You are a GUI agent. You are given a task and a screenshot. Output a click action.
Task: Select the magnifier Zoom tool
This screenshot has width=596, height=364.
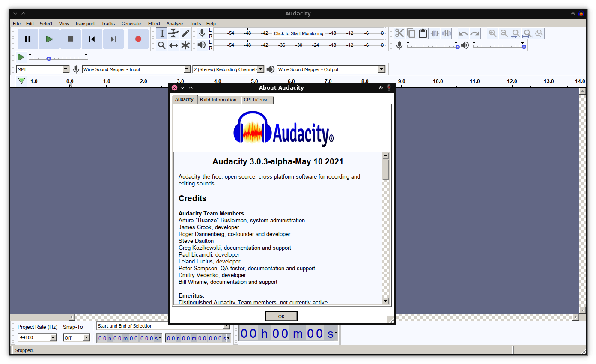point(162,45)
